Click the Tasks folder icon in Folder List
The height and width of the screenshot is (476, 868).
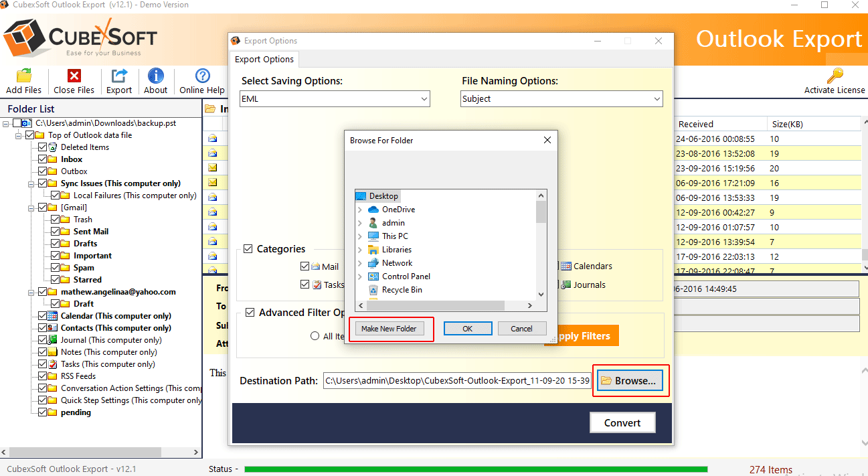[53, 364]
